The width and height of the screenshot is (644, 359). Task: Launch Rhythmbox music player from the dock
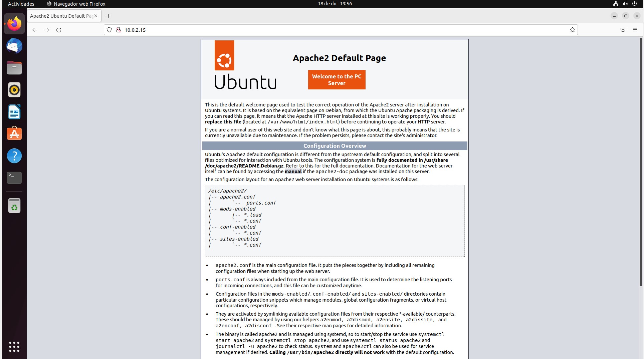pos(14,90)
